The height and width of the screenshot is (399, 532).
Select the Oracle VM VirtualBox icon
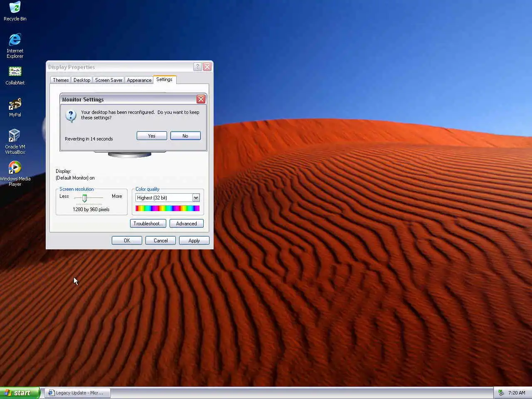(15, 142)
